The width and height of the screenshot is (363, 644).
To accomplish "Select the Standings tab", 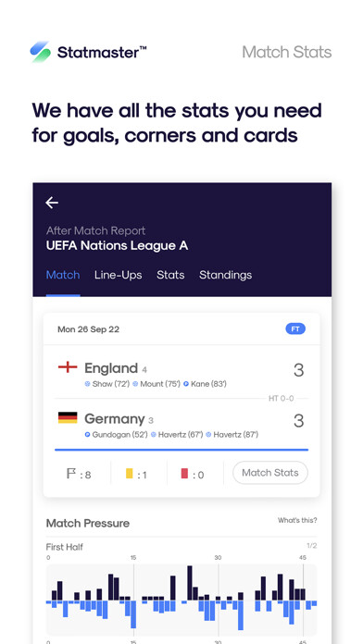I will pyautogui.click(x=225, y=275).
